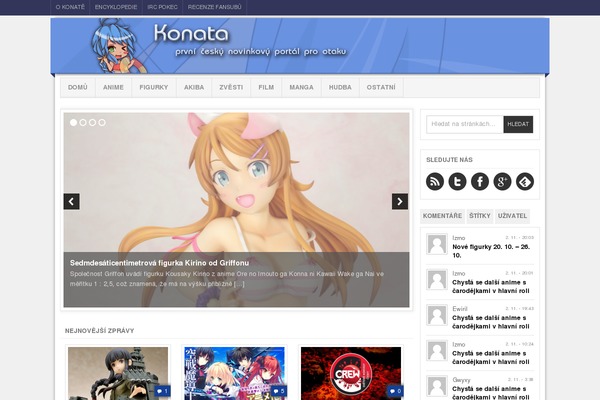Open the Zvěsti navigation section
Screen dimensions: 600x400
click(231, 87)
